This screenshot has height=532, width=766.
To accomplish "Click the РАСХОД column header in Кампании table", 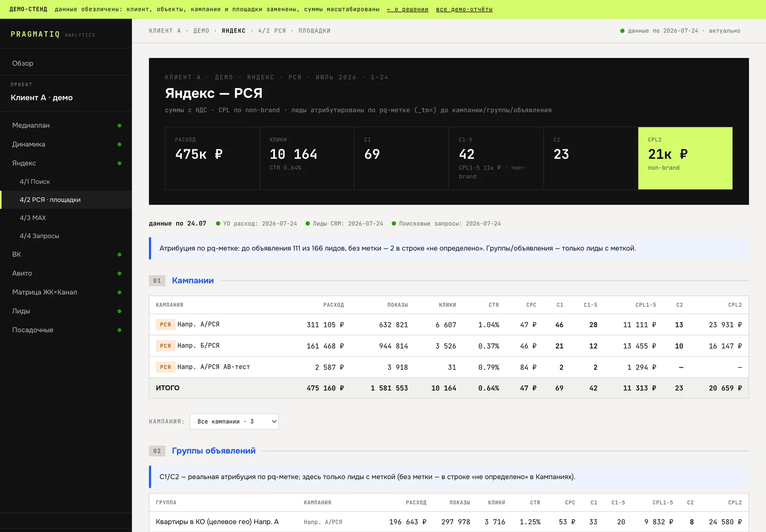I will 334,305.
